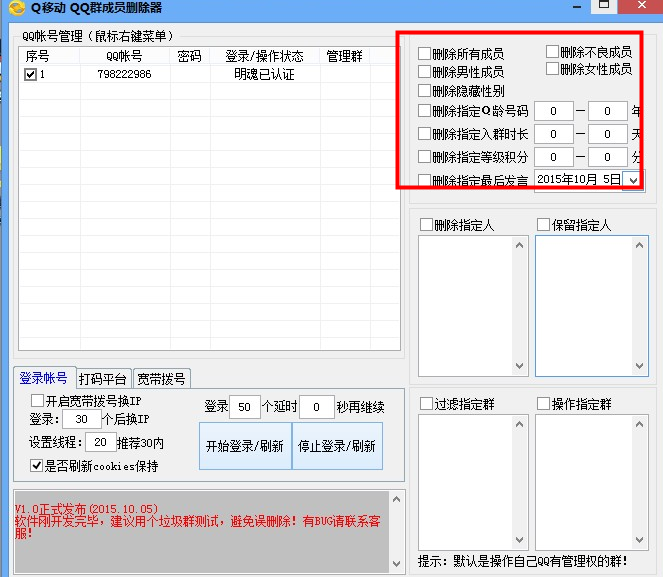Click the 入群时长 minimum days input

[x=553, y=134]
